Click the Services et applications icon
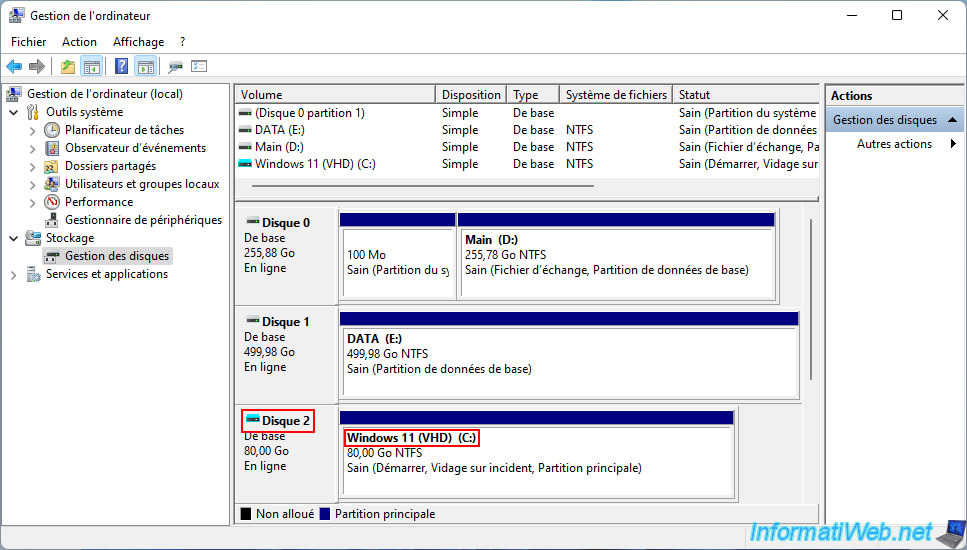This screenshot has width=967, height=550. [x=33, y=274]
